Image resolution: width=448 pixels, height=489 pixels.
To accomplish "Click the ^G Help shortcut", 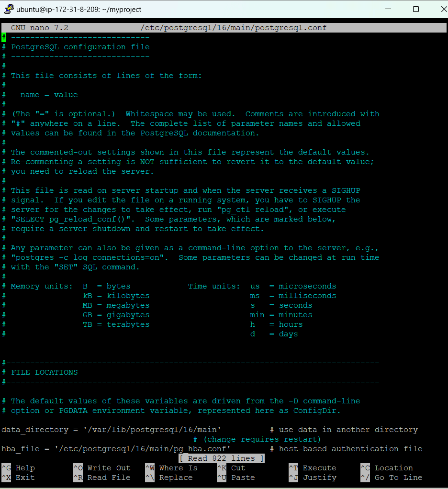I will click(18, 468).
